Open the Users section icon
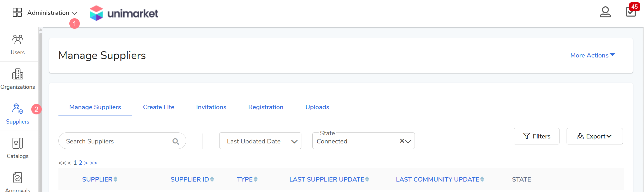644x192 pixels. tap(17, 39)
